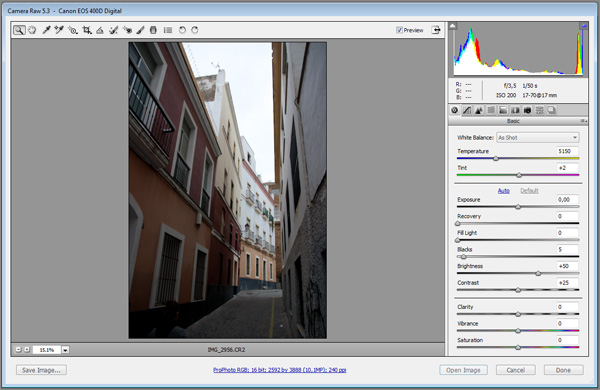Choose the Color Sampler tool
Screen dimensions: 600x390
[x=59, y=30]
